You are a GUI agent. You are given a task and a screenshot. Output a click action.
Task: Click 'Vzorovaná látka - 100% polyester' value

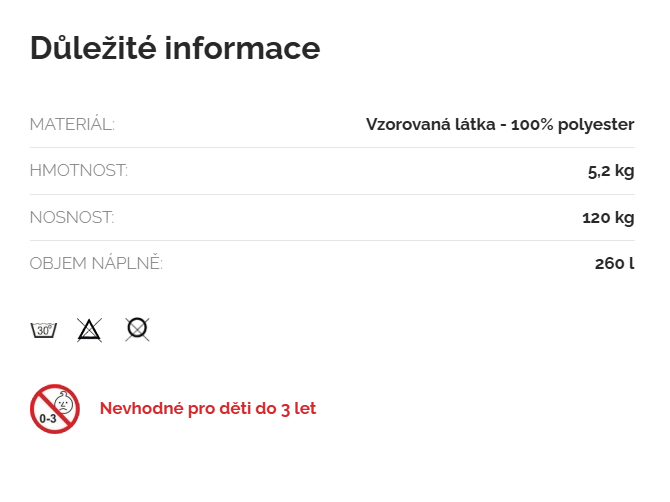(x=500, y=125)
